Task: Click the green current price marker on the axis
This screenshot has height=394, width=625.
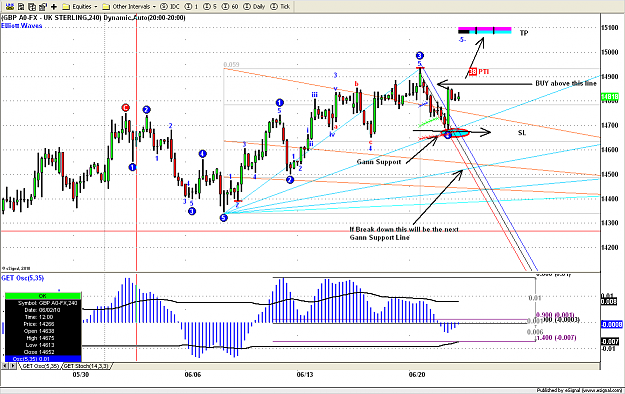Action: [610, 97]
